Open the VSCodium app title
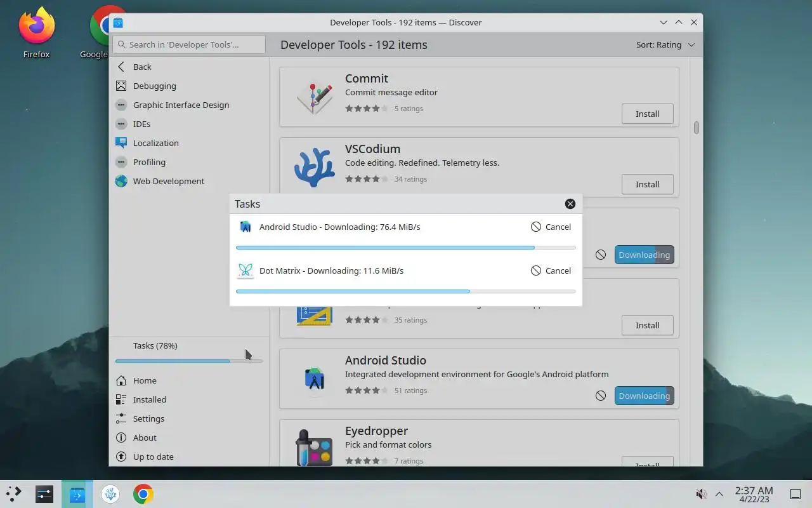Viewport: 812px width, 508px height. coord(372,149)
